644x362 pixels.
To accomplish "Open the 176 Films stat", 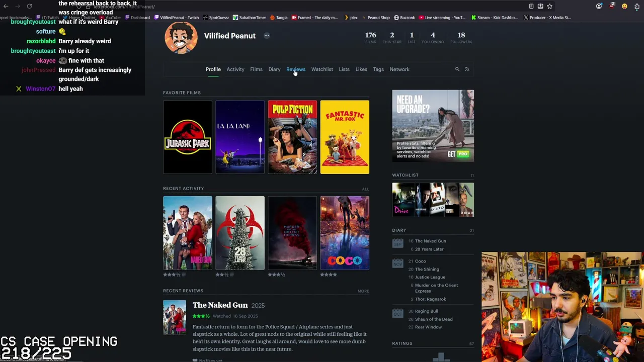I will click(x=371, y=37).
